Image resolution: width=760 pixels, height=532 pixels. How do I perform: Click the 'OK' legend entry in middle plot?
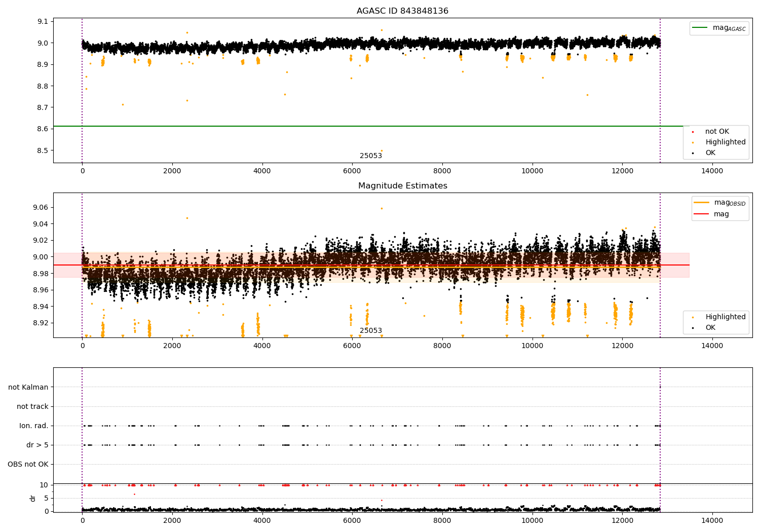[710, 328]
